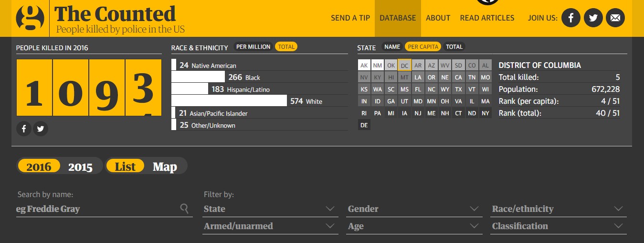
Task: Select the PA state tile
Action: (378, 113)
